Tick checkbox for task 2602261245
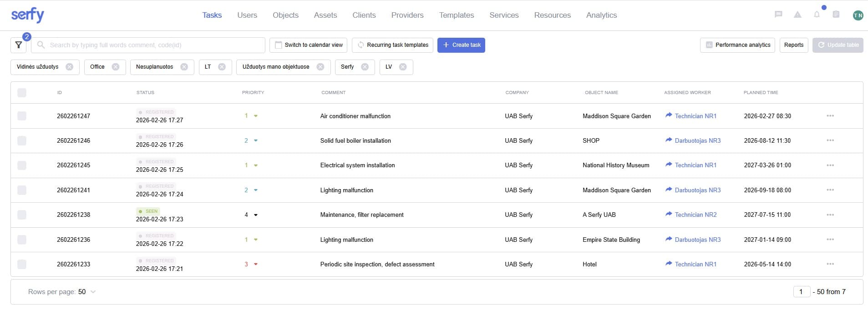The height and width of the screenshot is (310, 868). (22, 165)
